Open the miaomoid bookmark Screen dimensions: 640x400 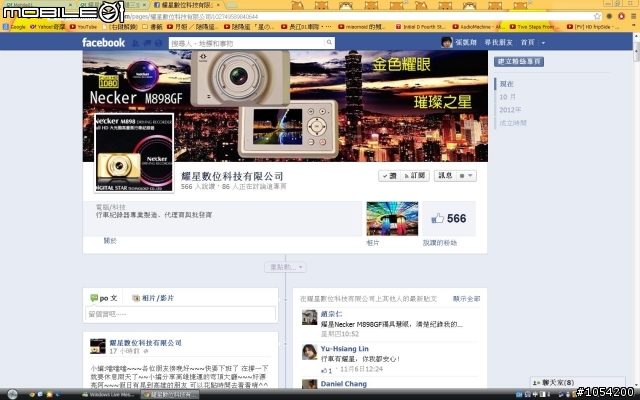pos(362,27)
